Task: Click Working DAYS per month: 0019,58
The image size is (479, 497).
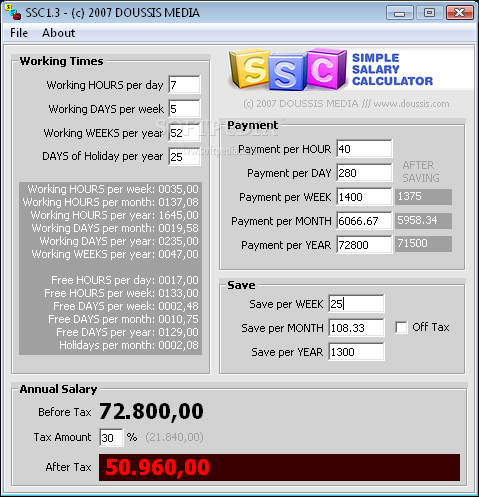Action: tap(115, 228)
